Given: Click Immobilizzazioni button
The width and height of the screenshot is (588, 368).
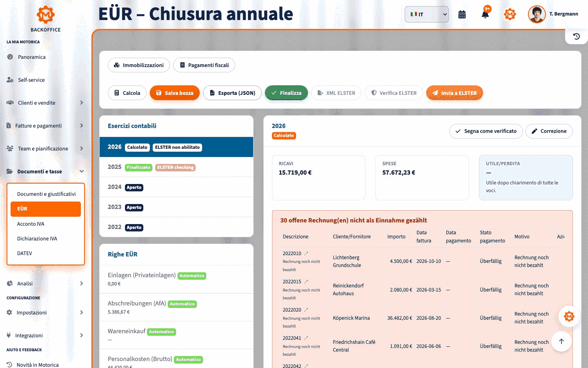Looking at the screenshot, I should pyautogui.click(x=139, y=65).
